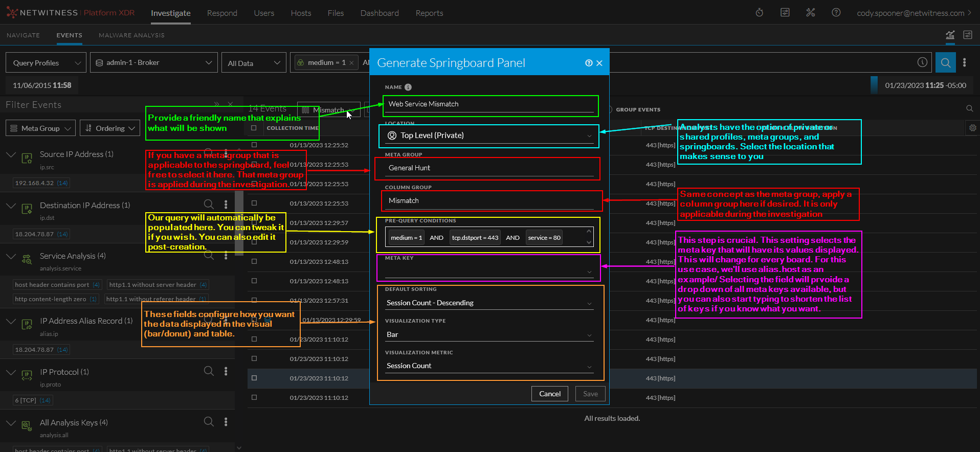Open the Respond menu
Image resolution: width=980 pixels, height=452 pixels.
point(222,13)
